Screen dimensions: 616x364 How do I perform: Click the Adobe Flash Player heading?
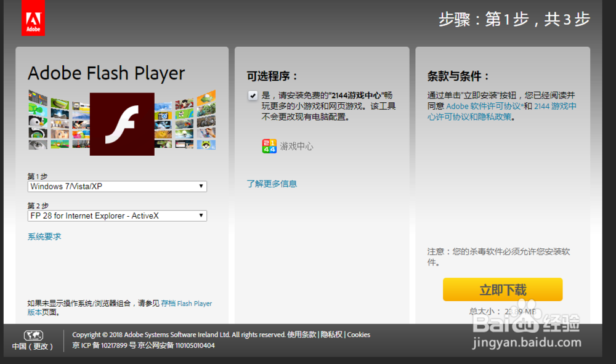click(107, 73)
